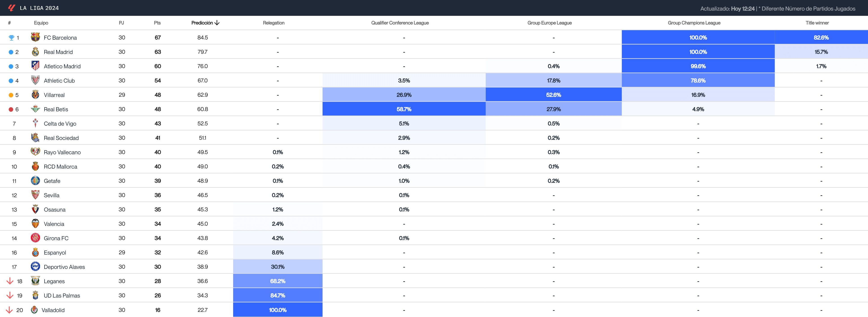
Task: Click the trophy icon next to FC Barcelona
Action: [x=11, y=37]
